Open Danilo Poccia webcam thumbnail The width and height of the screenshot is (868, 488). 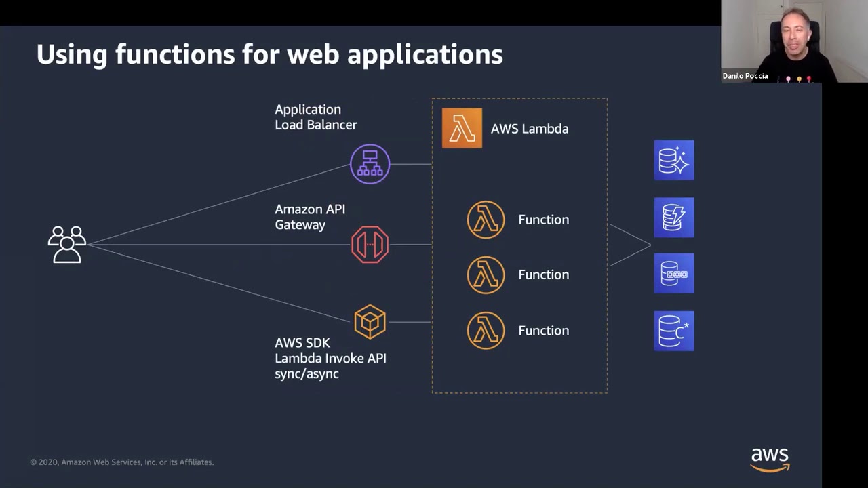[x=794, y=41]
